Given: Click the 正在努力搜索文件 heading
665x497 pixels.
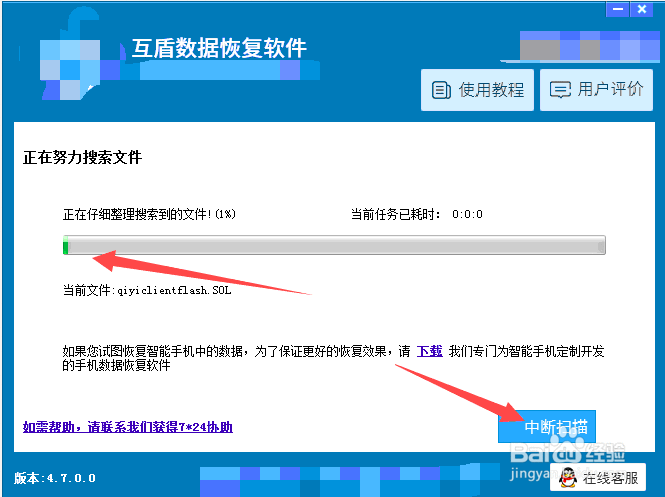Looking at the screenshot, I should pyautogui.click(x=82, y=157).
